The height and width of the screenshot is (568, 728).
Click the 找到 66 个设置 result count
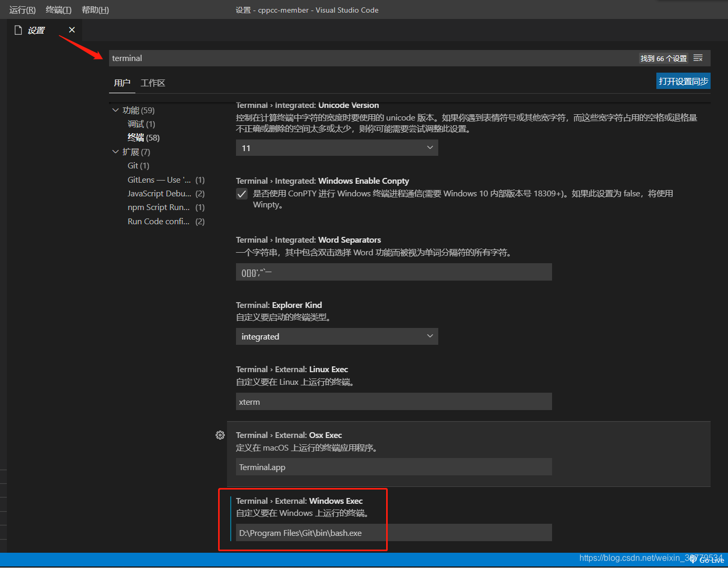coord(663,58)
